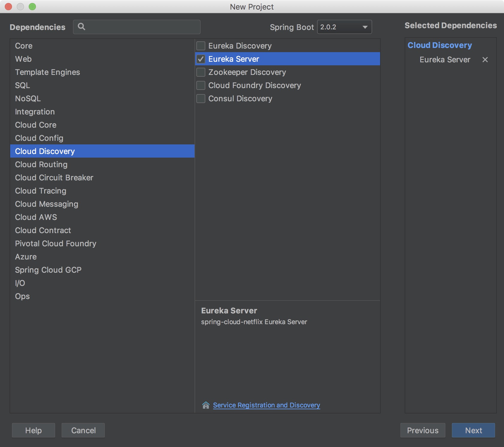This screenshot has height=447, width=504.
Task: Close the New Project window
Action: click(8, 7)
